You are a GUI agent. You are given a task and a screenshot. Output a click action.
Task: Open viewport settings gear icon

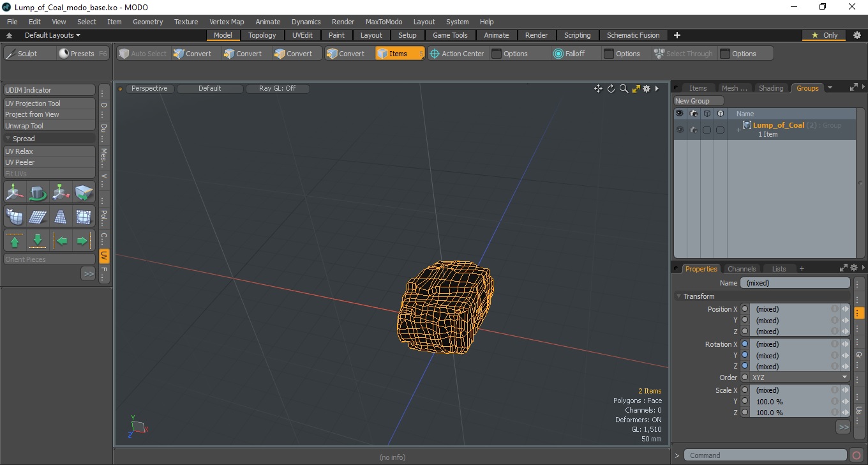click(x=647, y=89)
